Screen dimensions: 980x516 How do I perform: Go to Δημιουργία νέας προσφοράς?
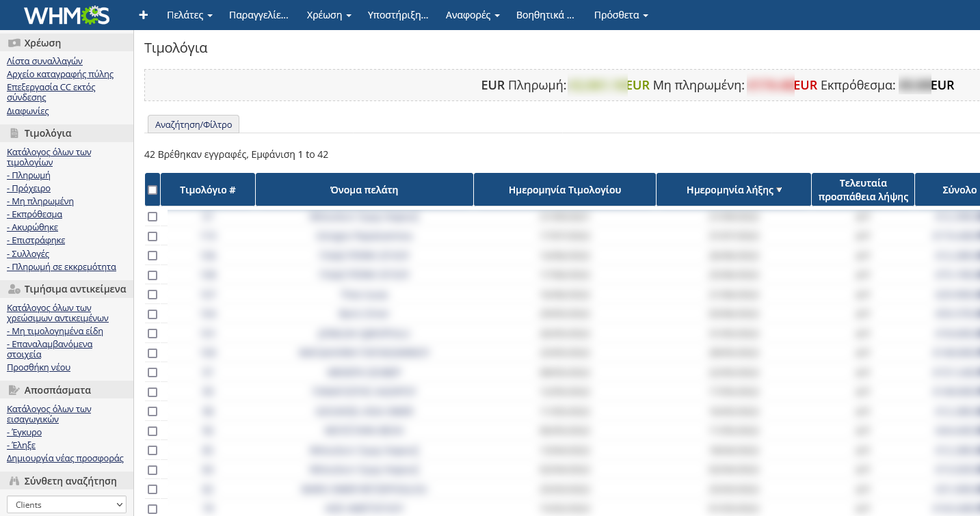[x=65, y=458]
